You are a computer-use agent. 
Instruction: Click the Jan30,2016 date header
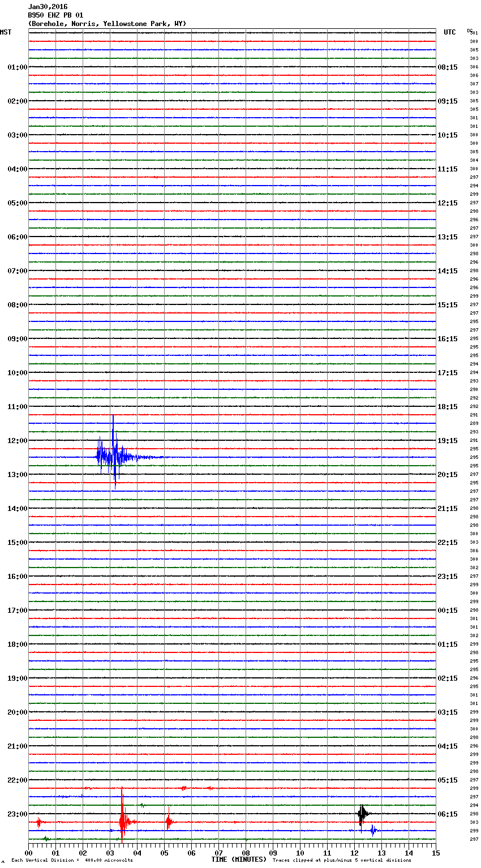[x=48, y=7]
